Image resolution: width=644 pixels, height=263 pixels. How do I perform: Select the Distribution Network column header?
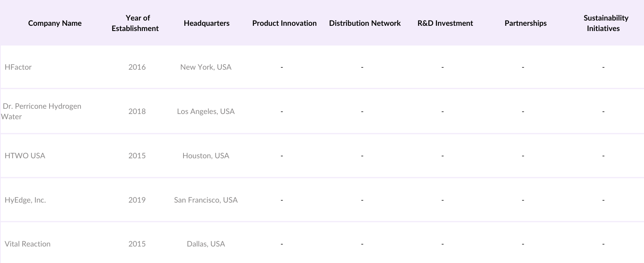365,23
